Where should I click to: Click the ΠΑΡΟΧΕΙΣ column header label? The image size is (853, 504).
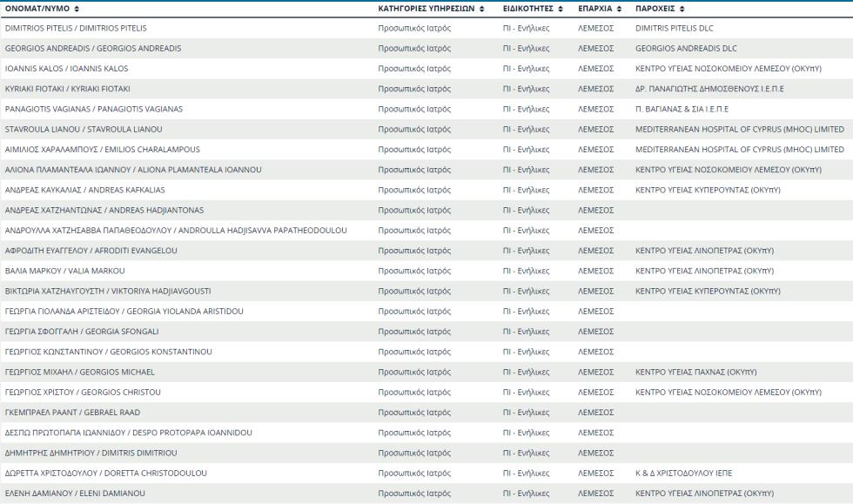pos(655,9)
